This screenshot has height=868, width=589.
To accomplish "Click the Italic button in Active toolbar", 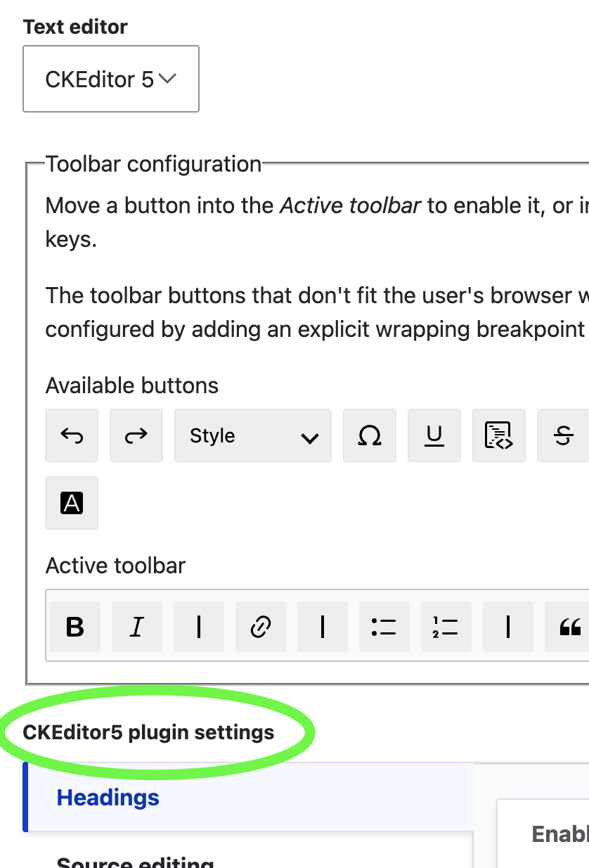I will (137, 627).
